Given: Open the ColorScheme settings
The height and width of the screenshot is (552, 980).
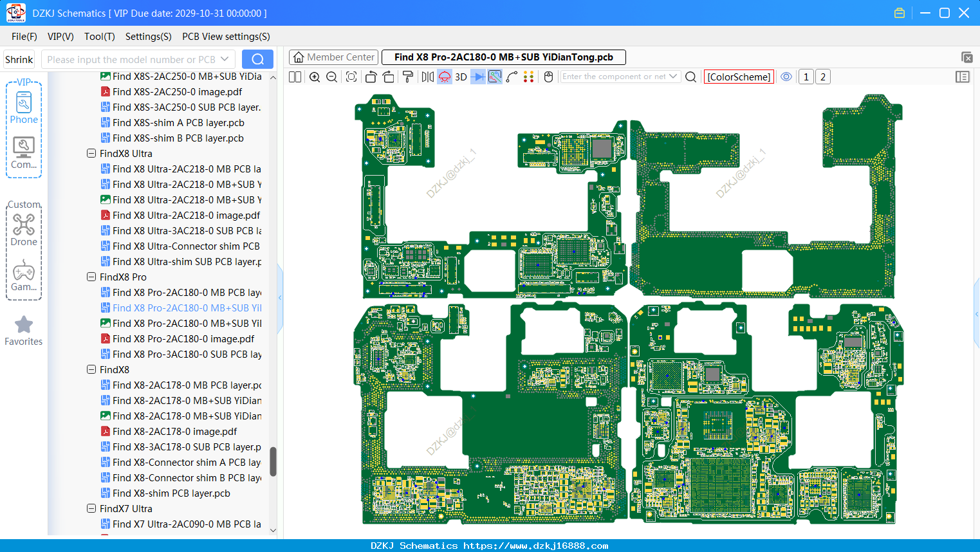Looking at the screenshot, I should pos(739,77).
